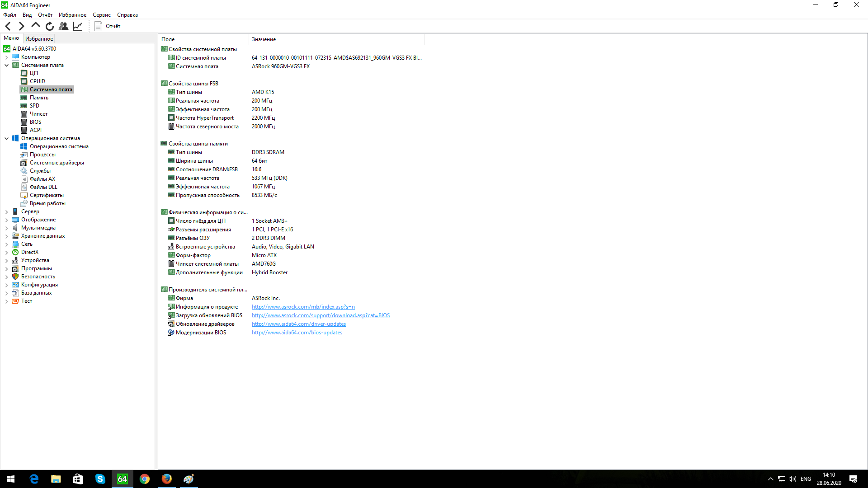Select the Время работы tree item

click(x=47, y=203)
